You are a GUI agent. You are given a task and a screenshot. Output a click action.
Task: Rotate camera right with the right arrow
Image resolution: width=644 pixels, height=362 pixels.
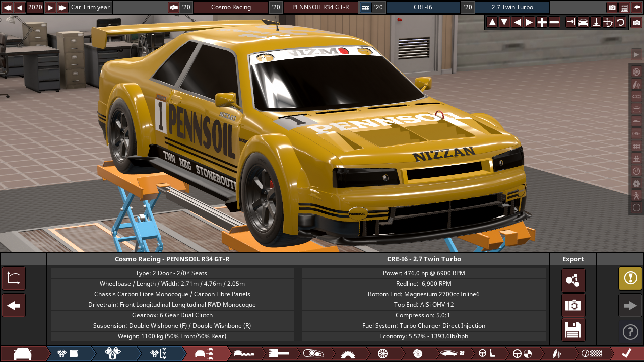coord(529,22)
